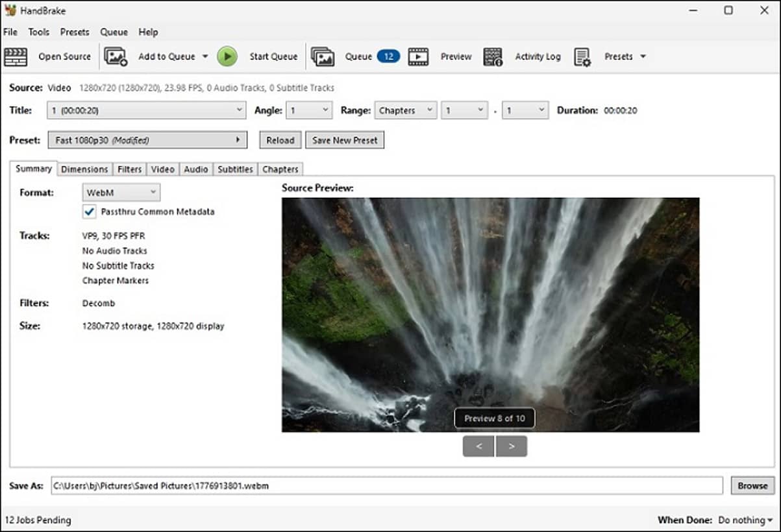This screenshot has width=781, height=532.
Task: Open the Range Chapters dropdown
Action: click(406, 110)
